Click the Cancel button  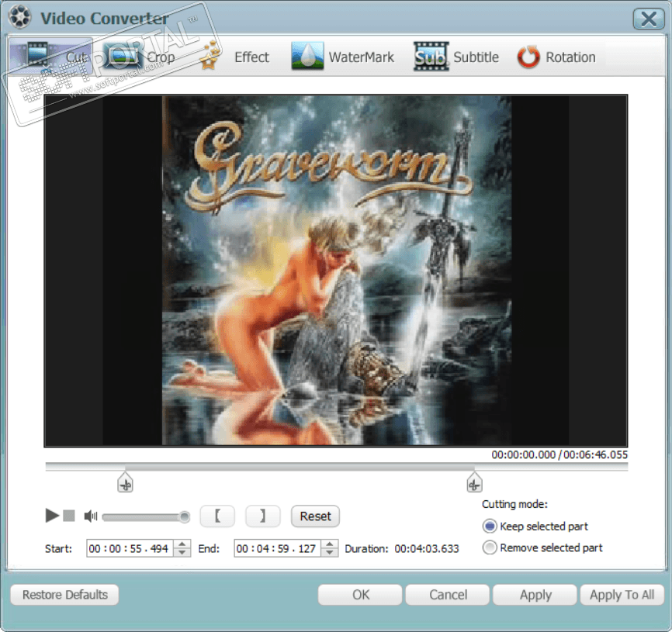[448, 595]
